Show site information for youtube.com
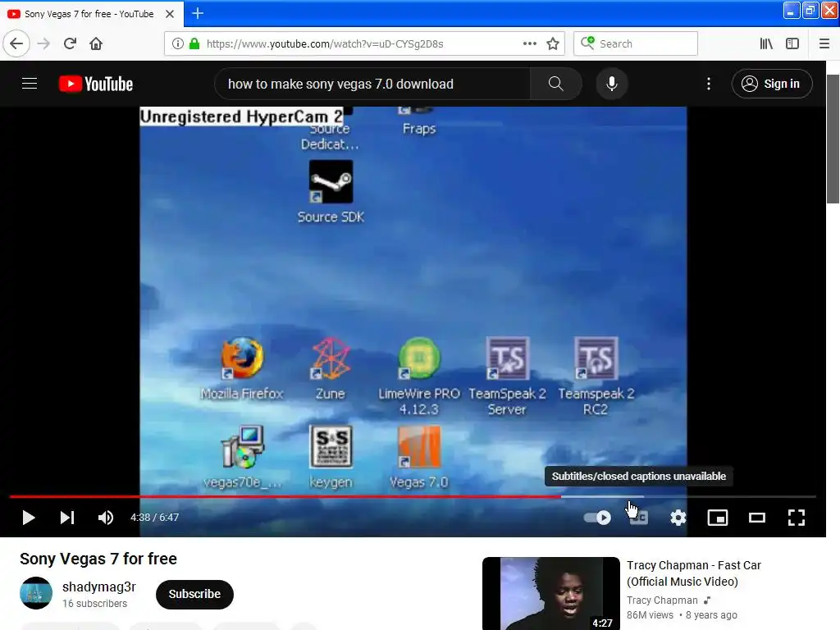This screenshot has width=840, height=630. (x=178, y=44)
